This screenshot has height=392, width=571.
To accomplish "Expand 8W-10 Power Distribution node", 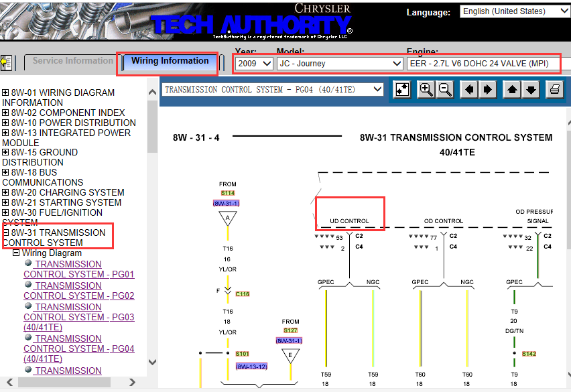I will pyautogui.click(x=5, y=123).
